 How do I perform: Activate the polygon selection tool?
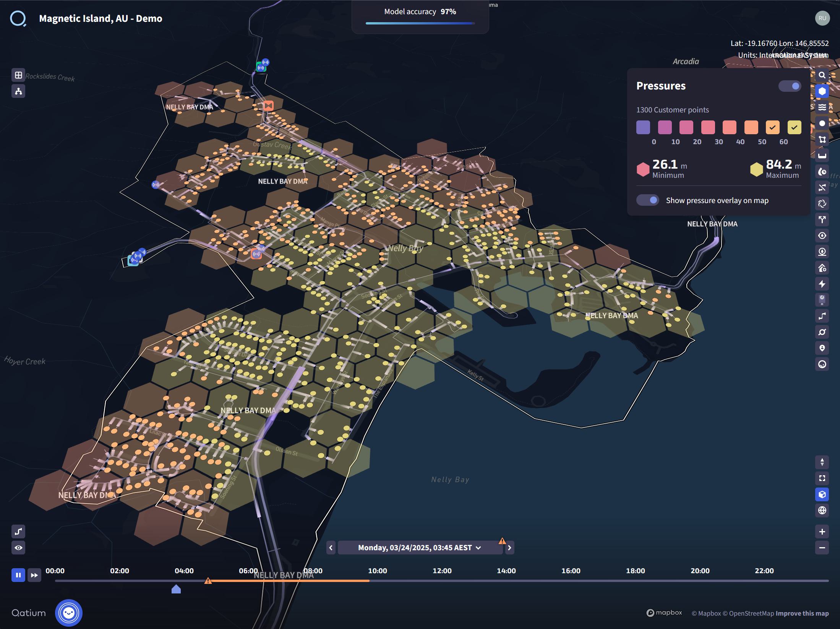pyautogui.click(x=822, y=139)
